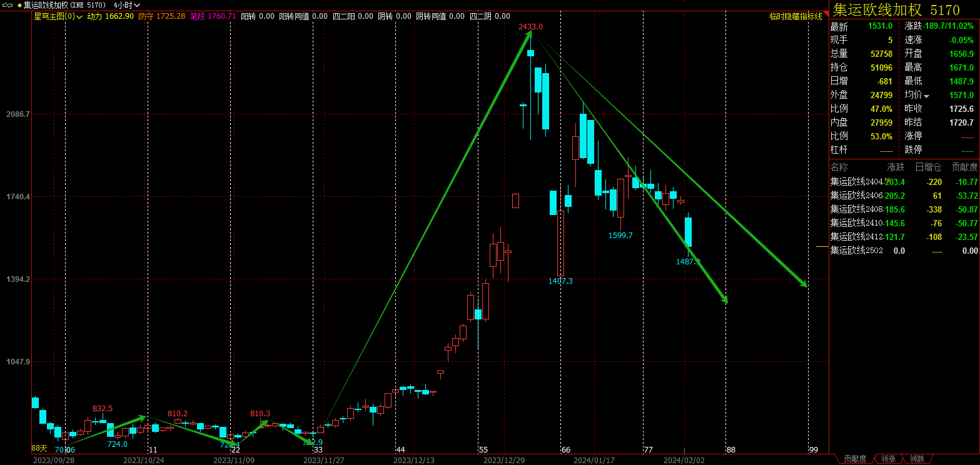This screenshot has height=465, width=980.
Task: Open the 均价 dropdown arrow
Action: point(926,96)
